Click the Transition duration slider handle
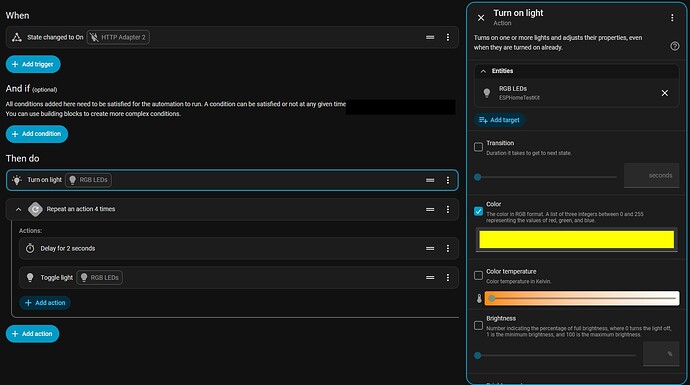This screenshot has height=385, width=690. (478, 177)
